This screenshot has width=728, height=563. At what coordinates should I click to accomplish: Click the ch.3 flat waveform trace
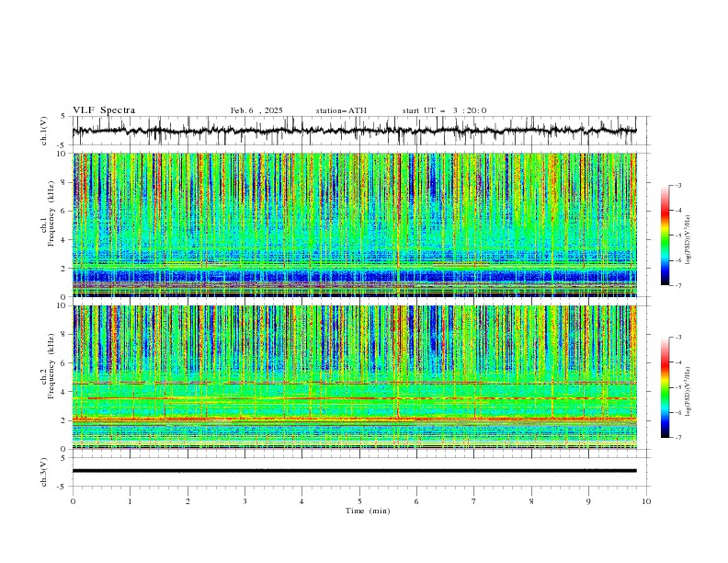pos(355,471)
